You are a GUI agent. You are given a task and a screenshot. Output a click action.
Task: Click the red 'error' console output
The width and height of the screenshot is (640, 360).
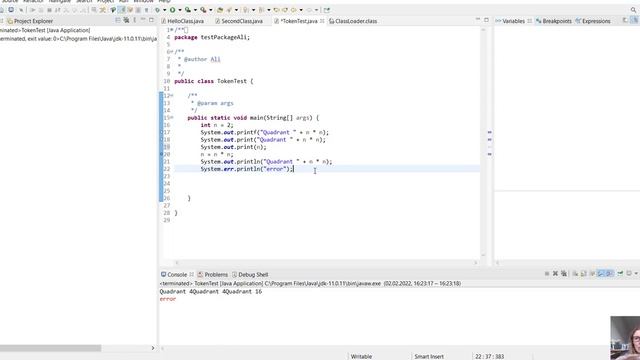pos(168,299)
